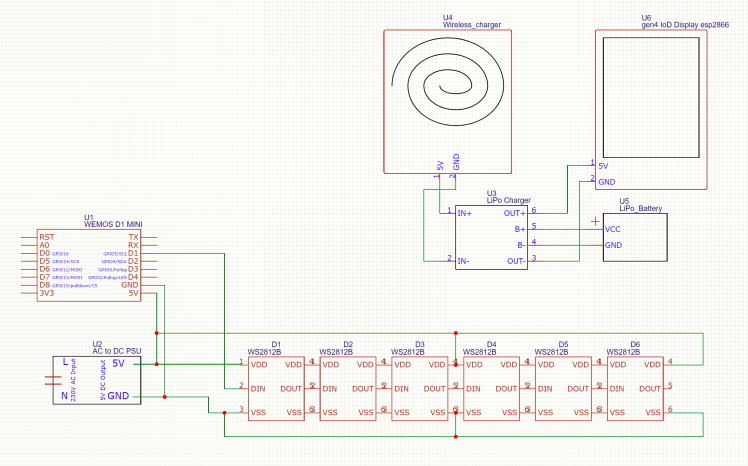Click the TX pin on WEMOS D1 MINI
Screen dimensions: 748x466
coord(134,237)
